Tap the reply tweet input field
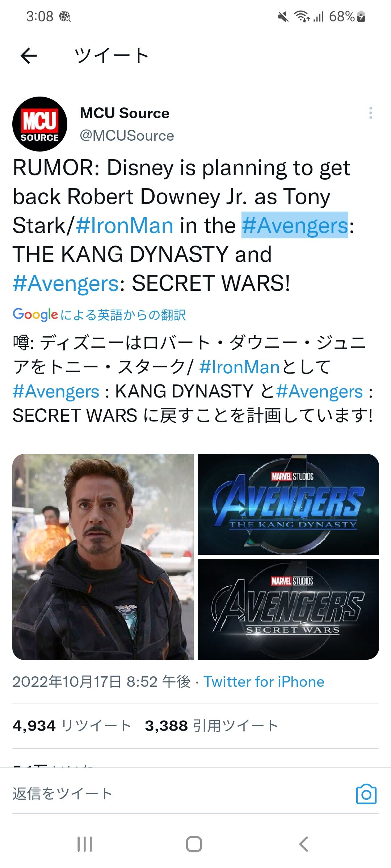 point(181,794)
